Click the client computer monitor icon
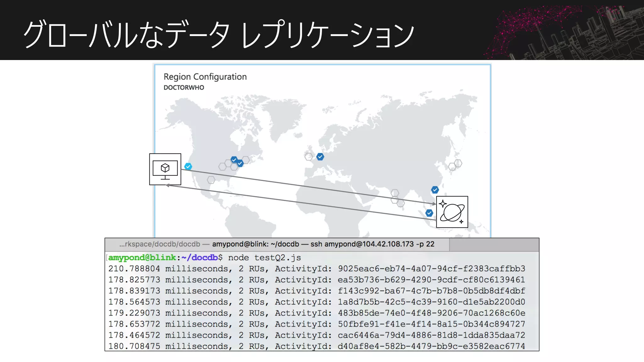 tap(165, 169)
